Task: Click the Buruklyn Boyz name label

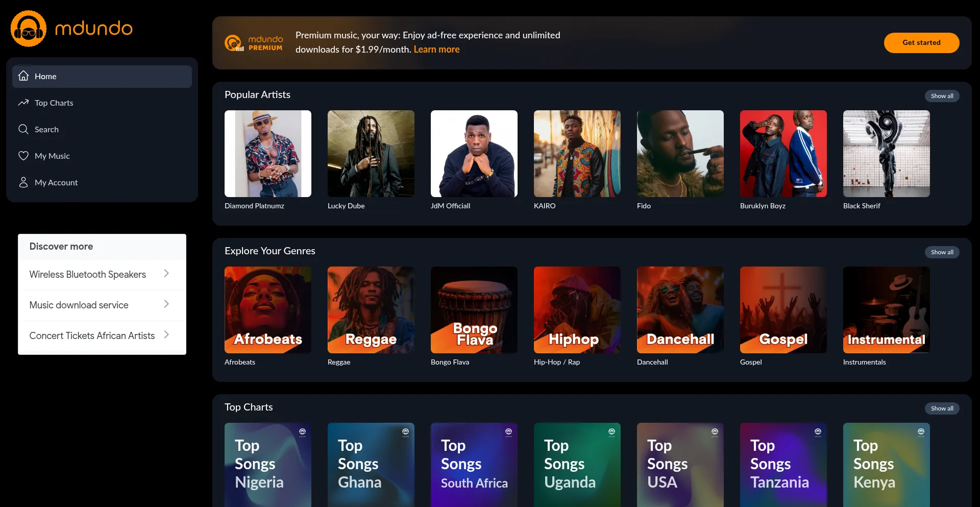Action: pyautogui.click(x=763, y=206)
